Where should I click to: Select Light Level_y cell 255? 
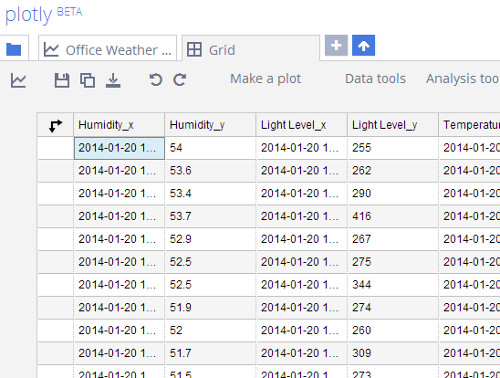tap(393, 148)
